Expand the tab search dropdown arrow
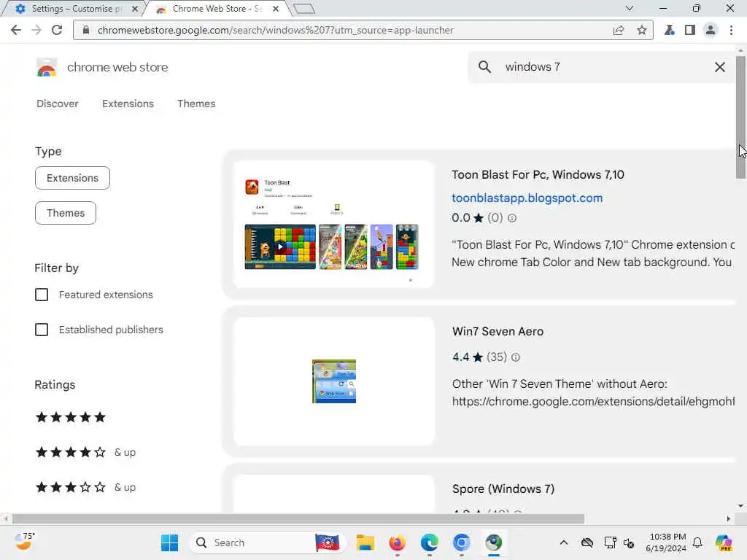747x560 pixels. [630, 8]
